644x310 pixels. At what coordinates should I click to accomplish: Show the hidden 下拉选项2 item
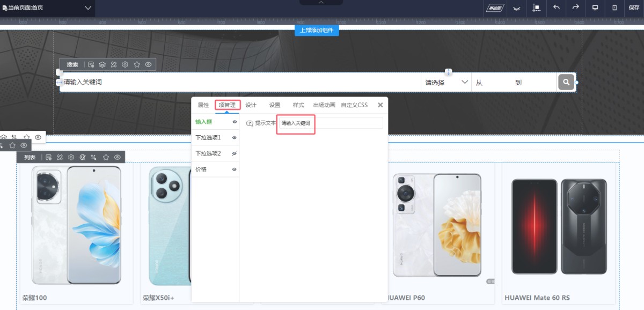point(235,153)
